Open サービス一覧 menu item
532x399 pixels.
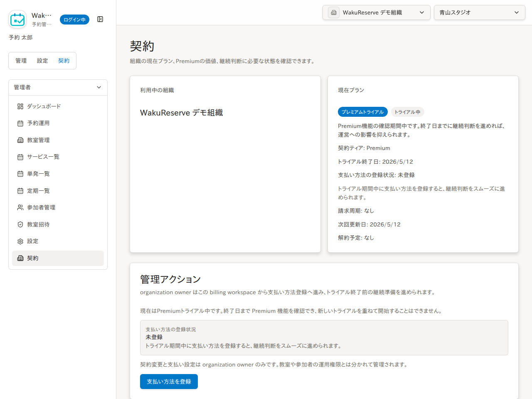point(58,157)
